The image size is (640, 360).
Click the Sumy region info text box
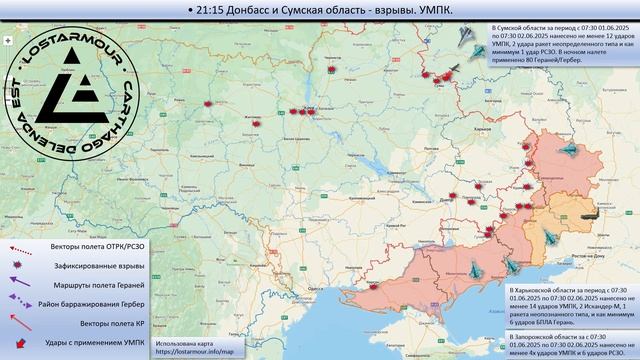(x=564, y=44)
